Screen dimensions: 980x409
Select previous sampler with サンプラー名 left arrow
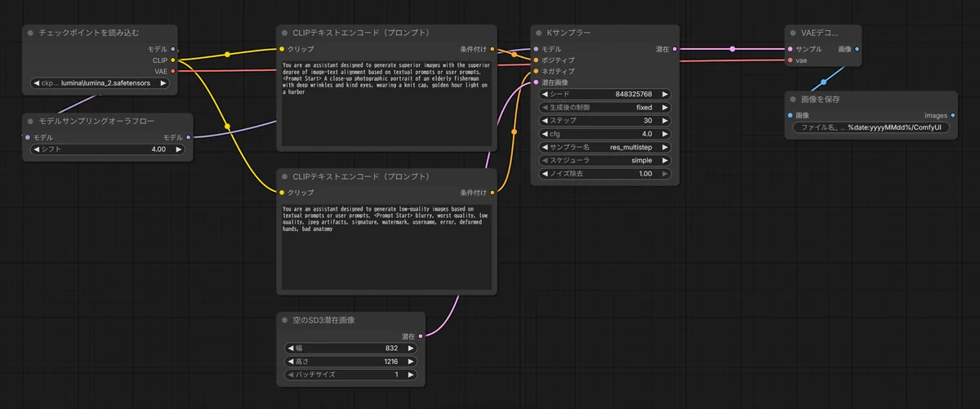[x=546, y=147]
